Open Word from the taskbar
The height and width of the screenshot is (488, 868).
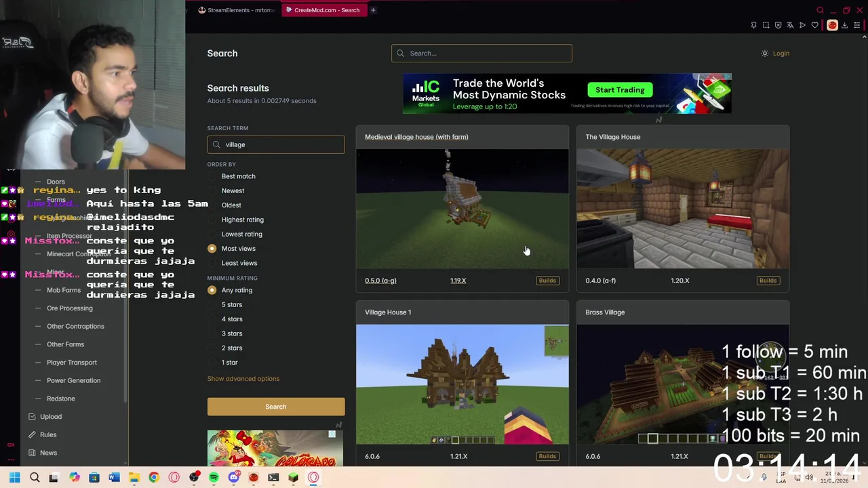114,477
